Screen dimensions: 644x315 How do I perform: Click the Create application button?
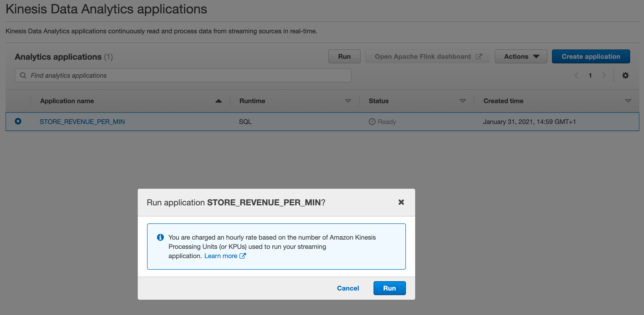[591, 56]
